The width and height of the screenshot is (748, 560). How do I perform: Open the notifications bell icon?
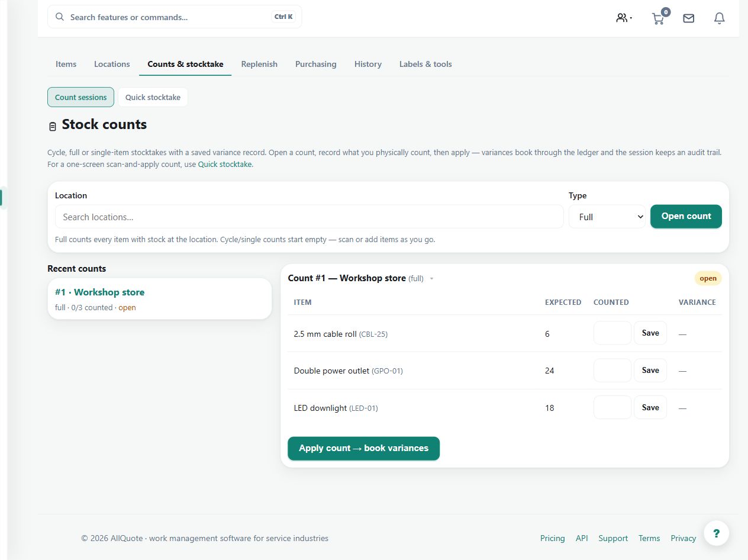coord(719,18)
